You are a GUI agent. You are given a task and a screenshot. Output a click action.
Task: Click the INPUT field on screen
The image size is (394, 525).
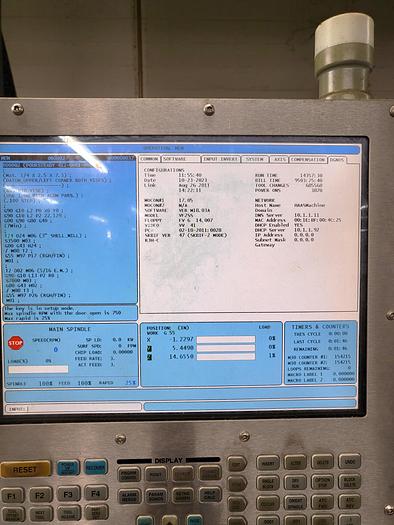click(73, 408)
